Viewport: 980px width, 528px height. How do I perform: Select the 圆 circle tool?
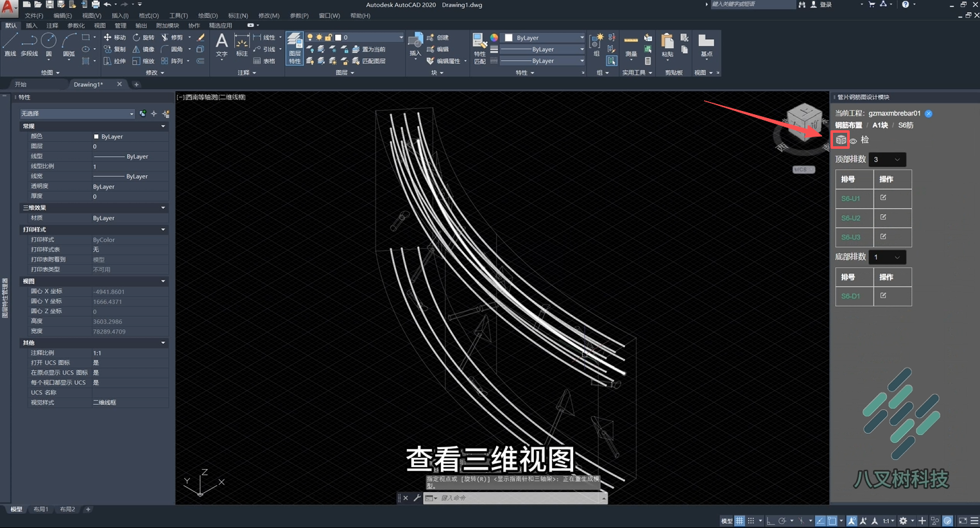coord(49,45)
